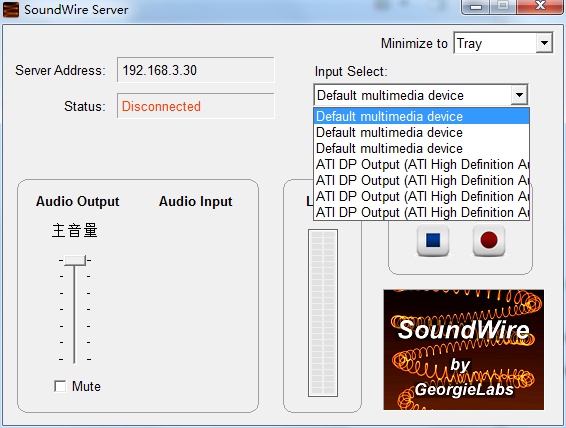
Task: Choose the third Default multimedia device entry
Action: [422, 148]
